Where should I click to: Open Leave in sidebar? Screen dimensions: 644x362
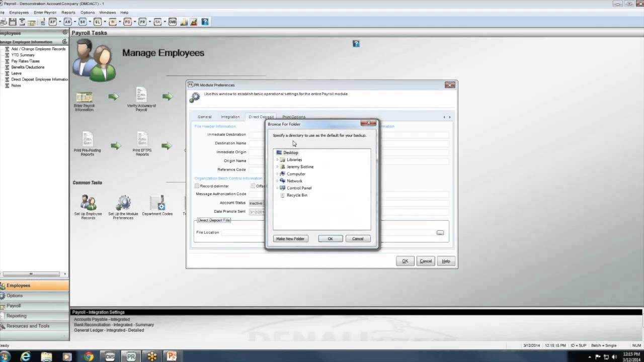16,73
